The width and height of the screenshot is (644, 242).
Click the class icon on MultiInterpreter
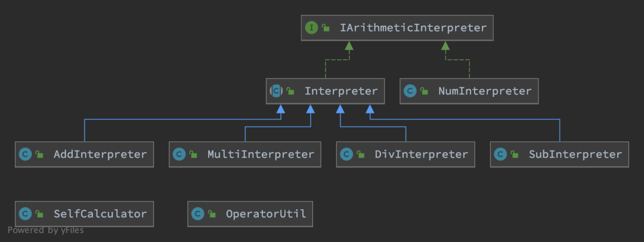pos(179,154)
